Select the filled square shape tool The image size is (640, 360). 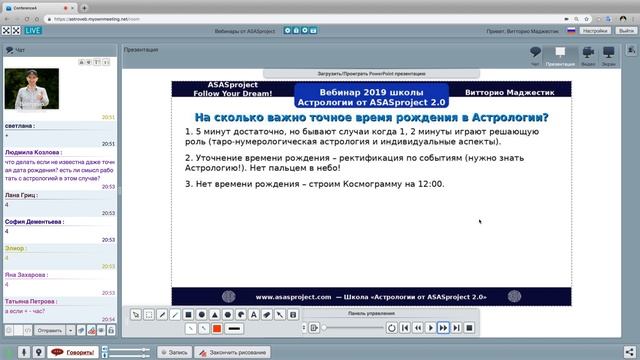[188, 315]
